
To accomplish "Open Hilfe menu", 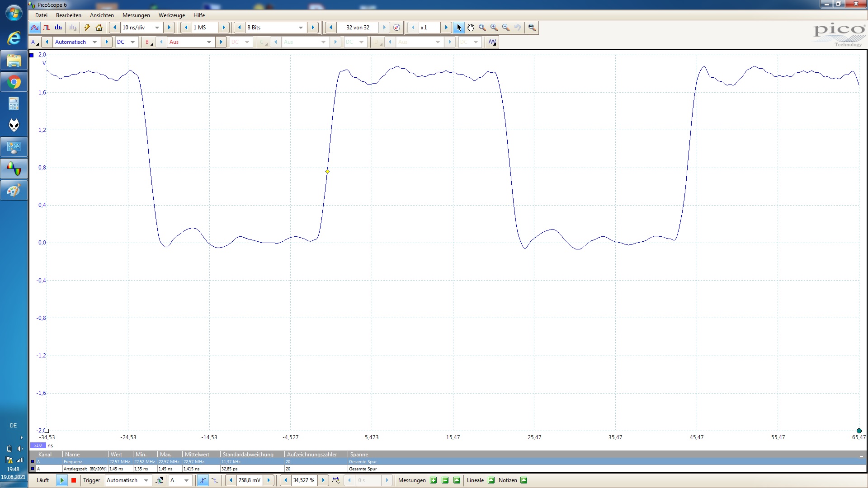I will coord(199,15).
